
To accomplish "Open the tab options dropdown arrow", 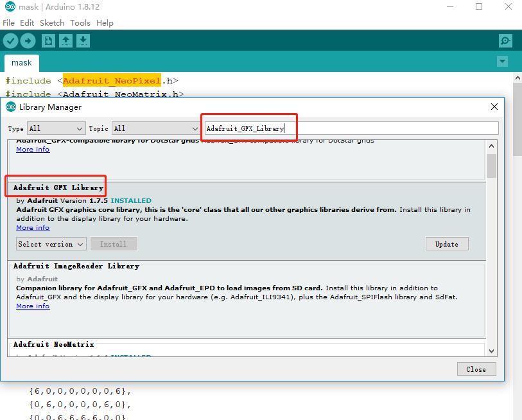I will point(502,62).
